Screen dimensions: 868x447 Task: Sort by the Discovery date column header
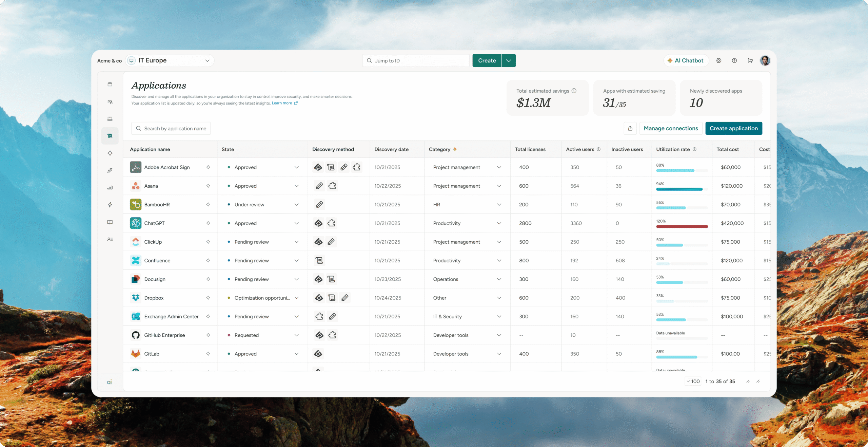[391, 149]
